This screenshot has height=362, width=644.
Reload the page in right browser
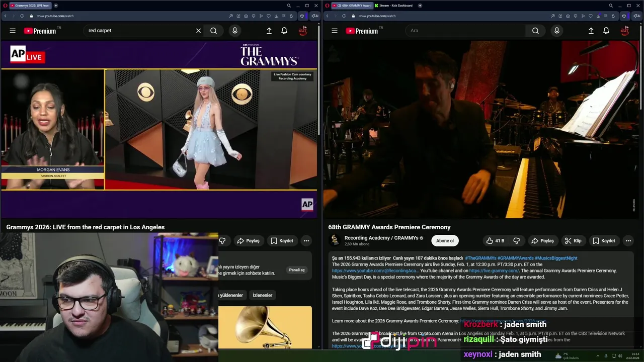tap(344, 16)
